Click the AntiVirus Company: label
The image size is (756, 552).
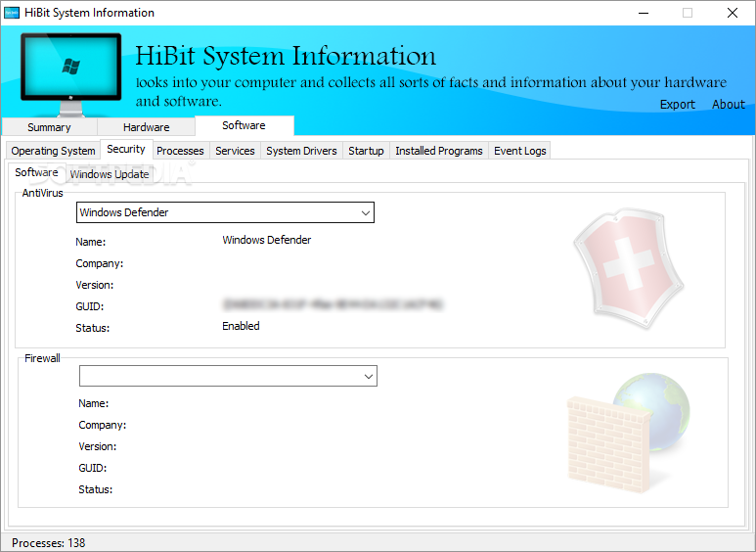coord(100,263)
